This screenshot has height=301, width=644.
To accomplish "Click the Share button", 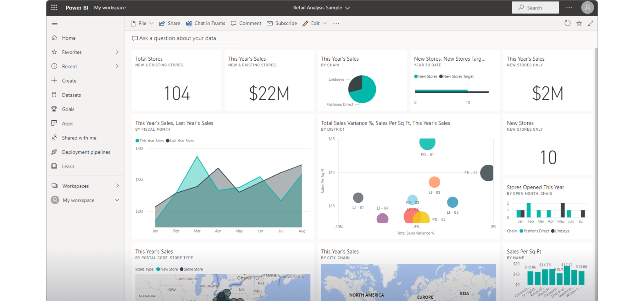I will tap(170, 23).
